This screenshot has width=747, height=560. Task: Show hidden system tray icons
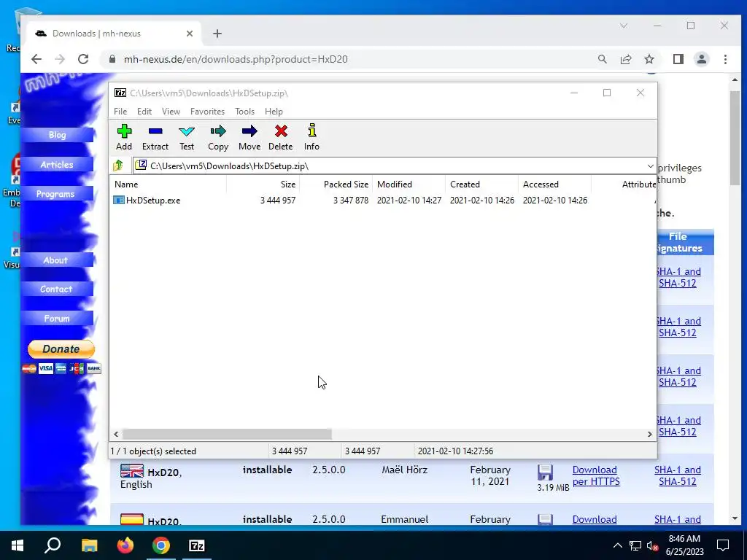pos(617,545)
